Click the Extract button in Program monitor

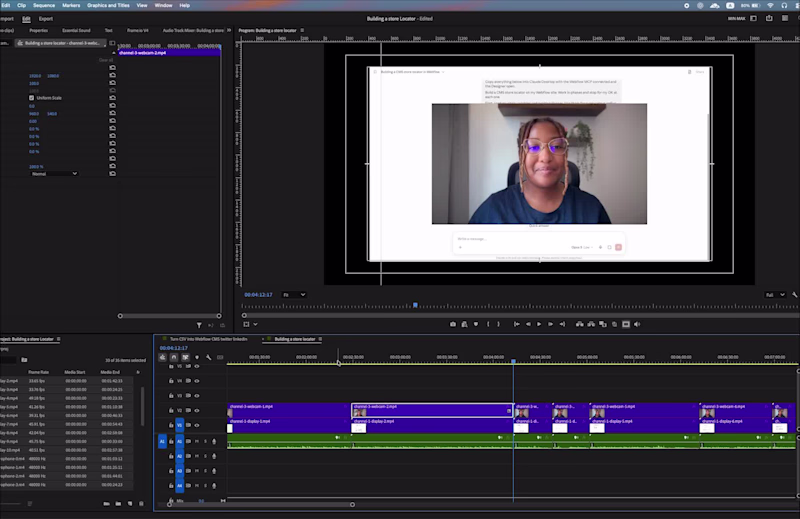pos(591,324)
